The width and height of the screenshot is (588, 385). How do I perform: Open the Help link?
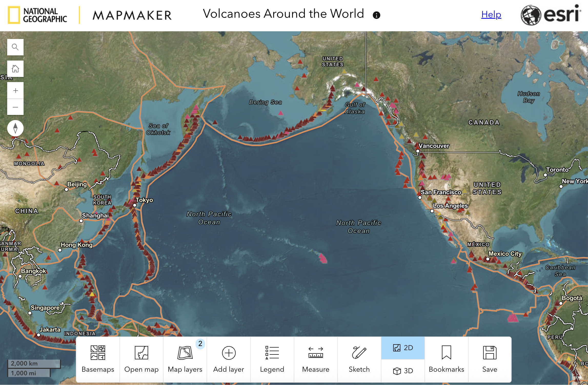point(491,15)
